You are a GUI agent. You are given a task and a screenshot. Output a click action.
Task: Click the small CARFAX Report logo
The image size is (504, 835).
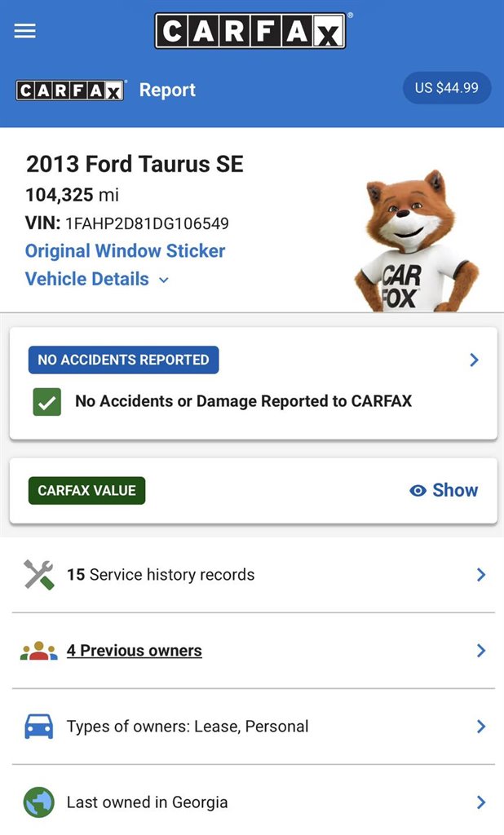[x=70, y=90]
